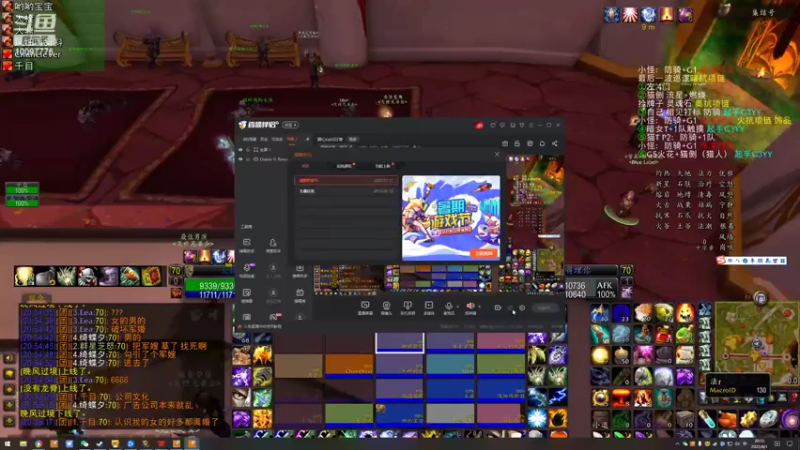Expand the arrow beside the microphone icon
Screen dimensions: 800x450
pyautogui.click(x=458, y=307)
